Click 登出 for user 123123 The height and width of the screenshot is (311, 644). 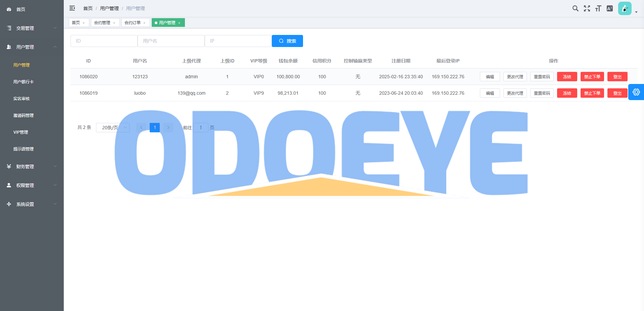point(617,77)
